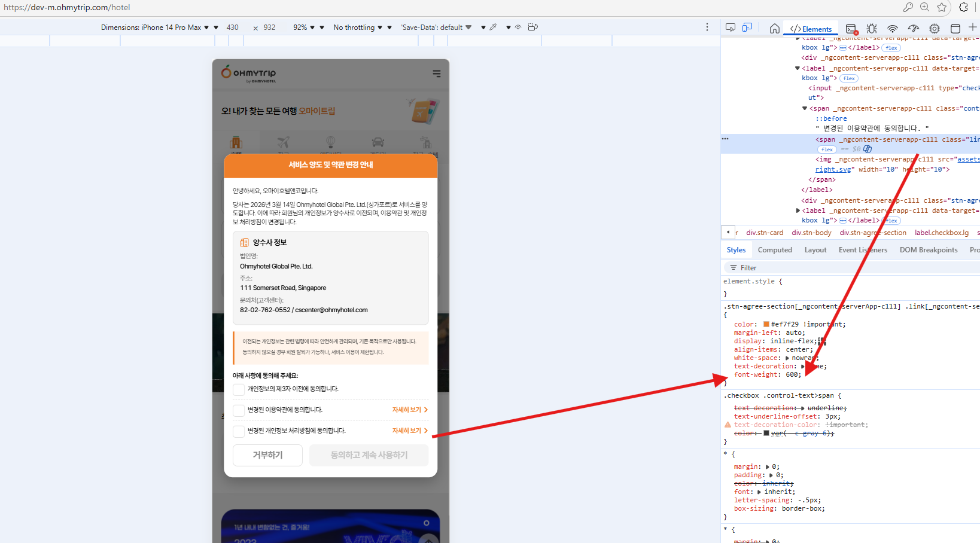Open the No throttling dropdown

point(358,28)
